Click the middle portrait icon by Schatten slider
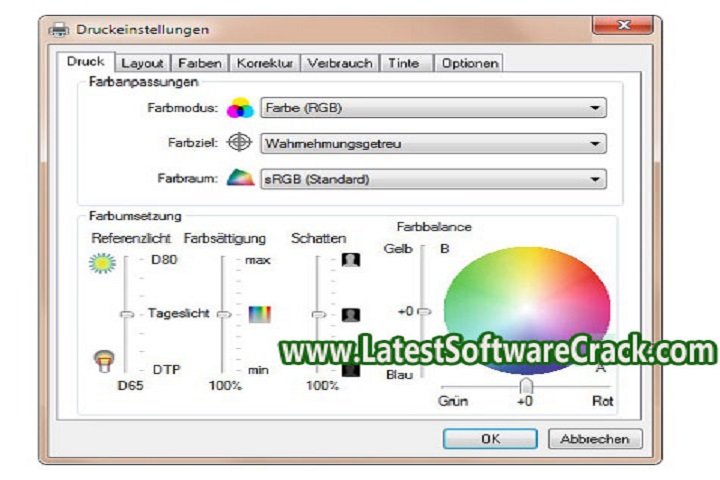This screenshot has width=720, height=480. pos(350,314)
